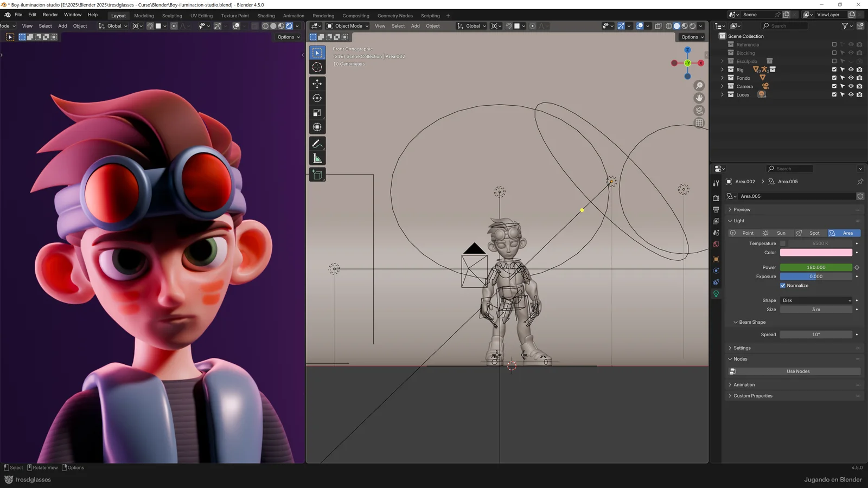Activate the Measure tool
The image size is (868, 488).
[x=317, y=158]
